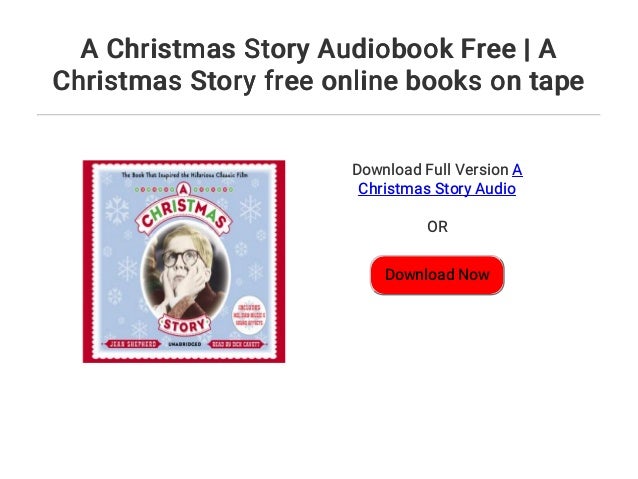Click the horizontal divider line below title
This screenshot has height=479, width=638.
point(318,115)
